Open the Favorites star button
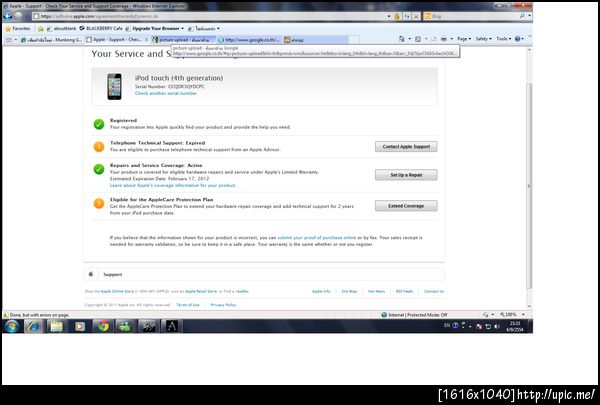Image resolution: width=600 pixels, height=405 pixels. 18,29
